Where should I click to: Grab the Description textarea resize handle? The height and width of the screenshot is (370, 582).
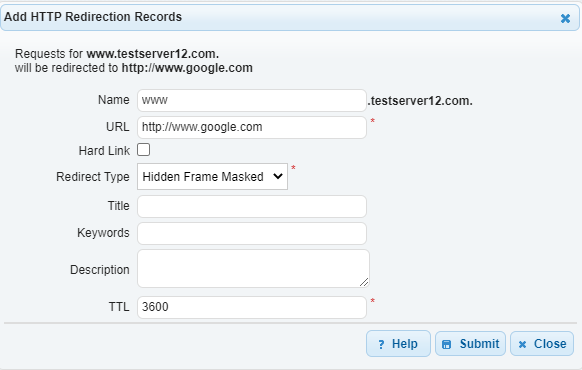pyautogui.click(x=364, y=282)
